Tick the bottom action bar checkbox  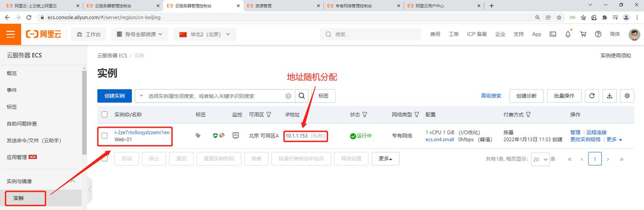pyautogui.click(x=105, y=158)
